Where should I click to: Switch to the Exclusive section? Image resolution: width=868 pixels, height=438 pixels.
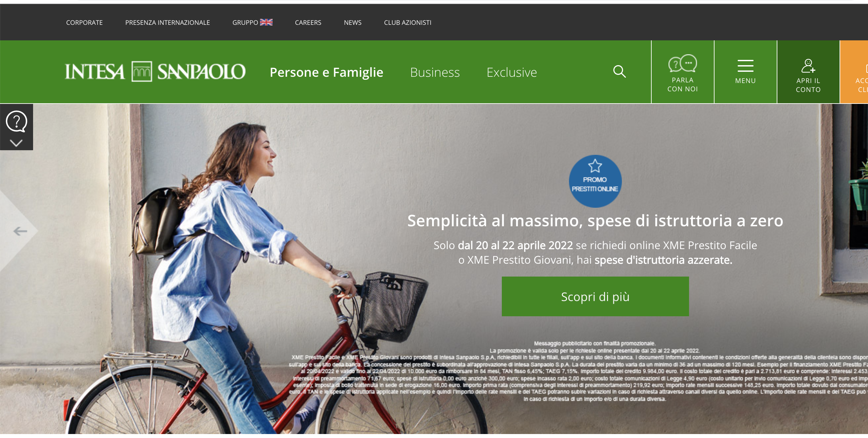coord(511,72)
